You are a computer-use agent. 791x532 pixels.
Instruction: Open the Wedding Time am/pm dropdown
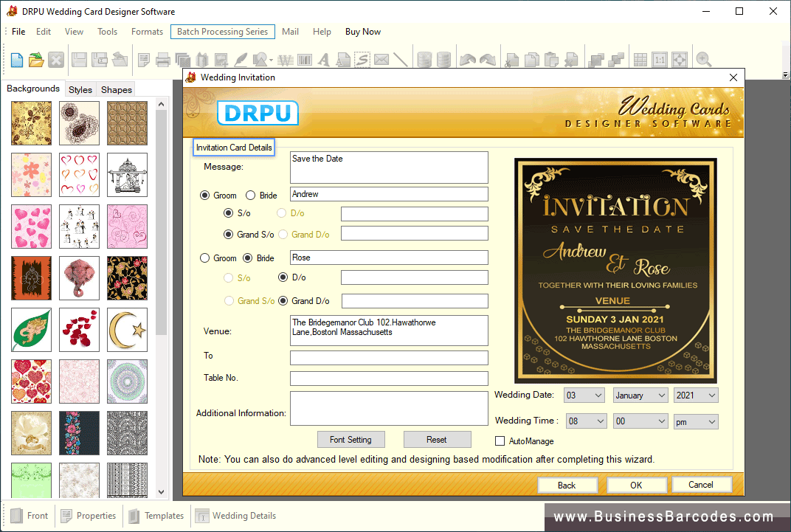[696, 421]
